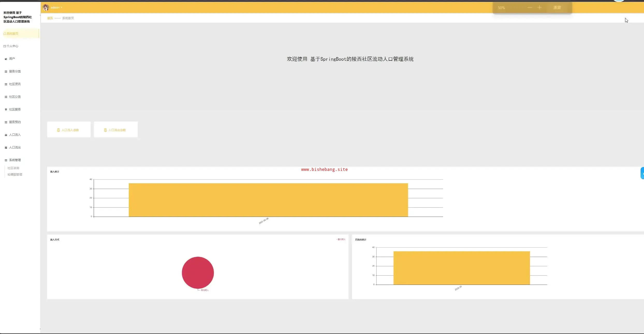The height and width of the screenshot is (334, 644).
Task: Open the 社区公告 menu entry
Action: [15, 97]
